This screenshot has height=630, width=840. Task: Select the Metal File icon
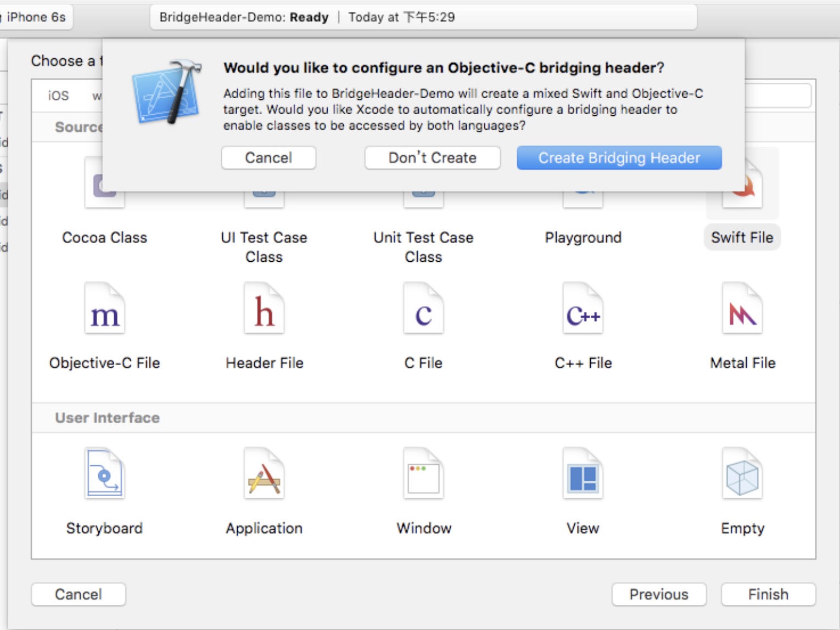click(x=742, y=308)
